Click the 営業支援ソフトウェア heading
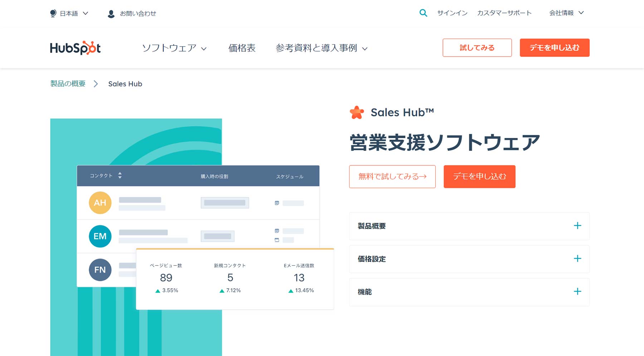 click(x=445, y=143)
